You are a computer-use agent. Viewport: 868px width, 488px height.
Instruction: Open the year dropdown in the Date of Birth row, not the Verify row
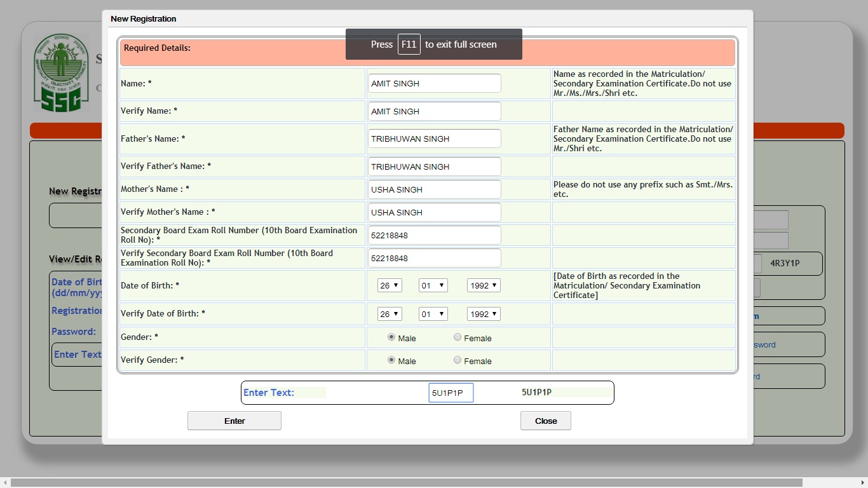pyautogui.click(x=484, y=286)
